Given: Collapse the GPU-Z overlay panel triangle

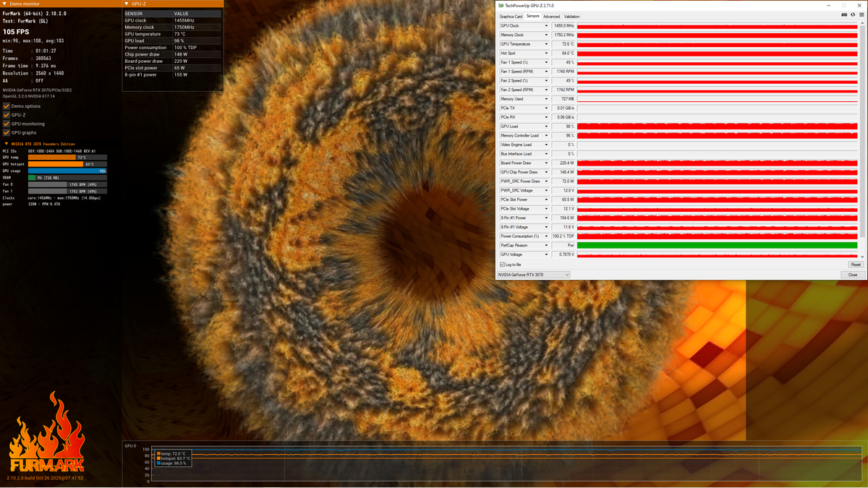Looking at the screenshot, I should tap(127, 4).
